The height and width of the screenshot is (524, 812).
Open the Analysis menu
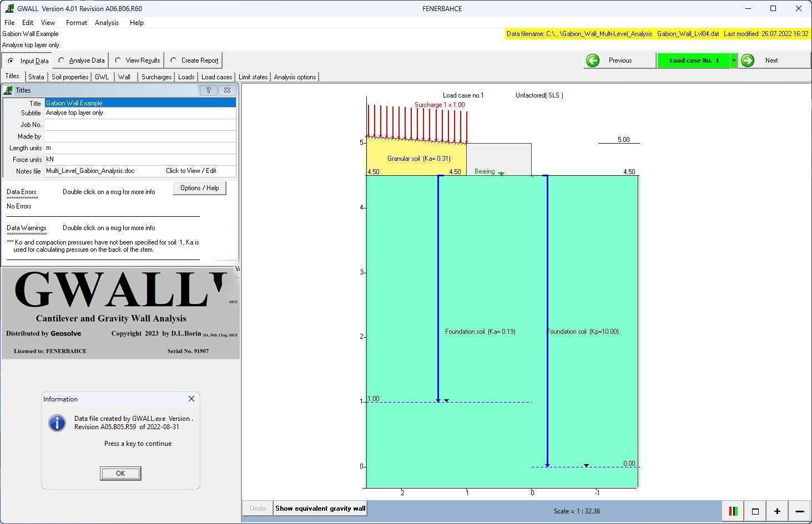[107, 23]
